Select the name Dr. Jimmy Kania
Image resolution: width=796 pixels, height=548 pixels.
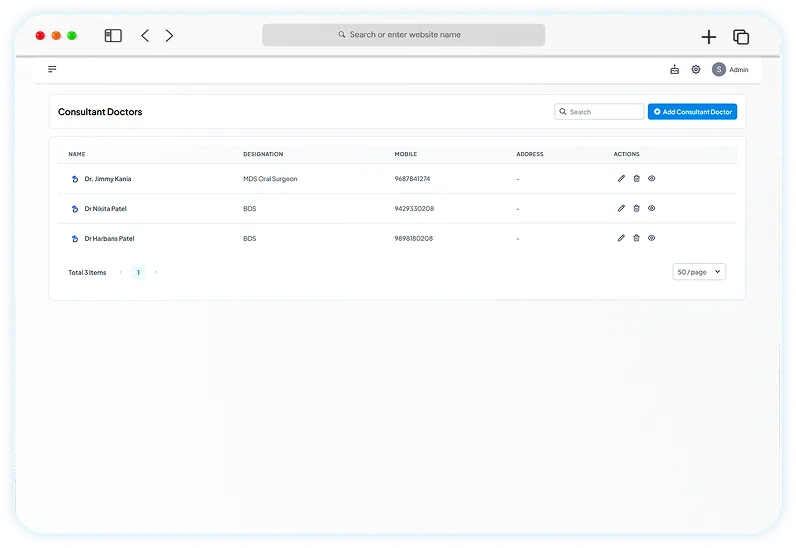point(108,179)
